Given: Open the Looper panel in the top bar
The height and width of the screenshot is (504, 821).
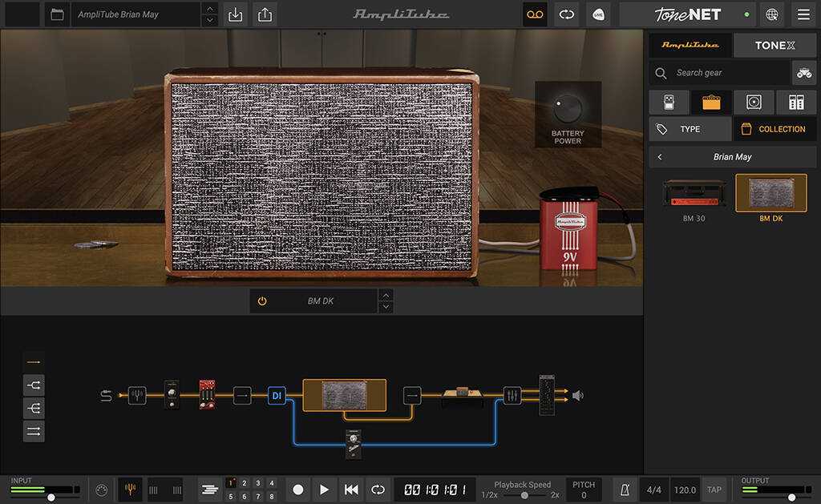Looking at the screenshot, I should point(535,14).
